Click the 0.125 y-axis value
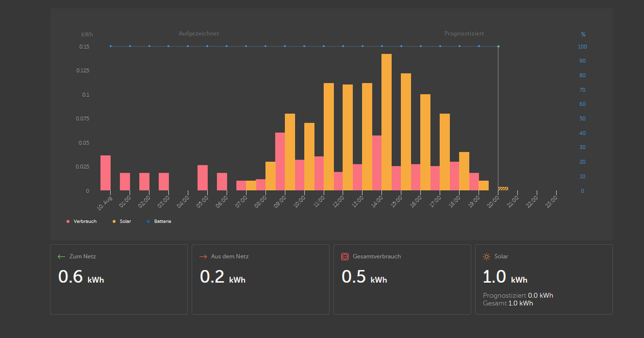 [x=82, y=71]
